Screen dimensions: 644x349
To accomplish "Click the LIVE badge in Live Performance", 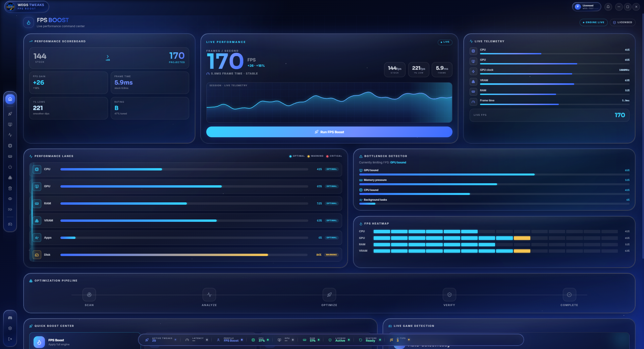I will [x=445, y=42].
